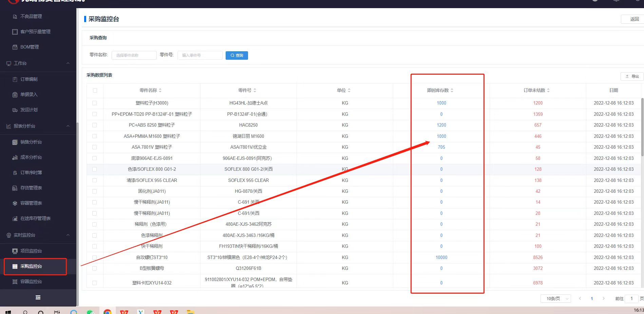Click the 报表分析台 line chart icon
Image resolution: width=644 pixels, height=314 pixels.
[8, 126]
